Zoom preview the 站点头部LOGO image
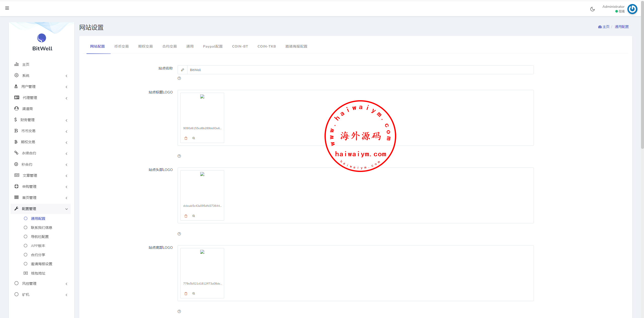 point(194,216)
